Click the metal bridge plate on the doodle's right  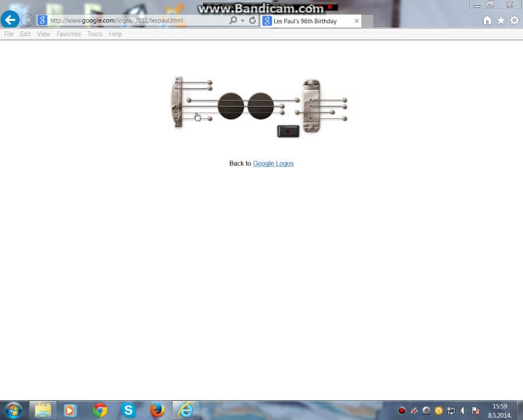pyautogui.click(x=311, y=106)
